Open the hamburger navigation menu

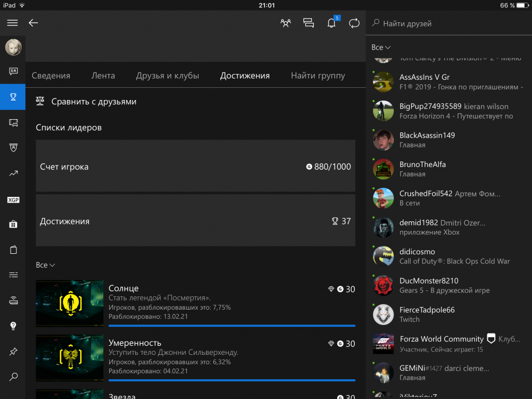pyautogui.click(x=12, y=23)
